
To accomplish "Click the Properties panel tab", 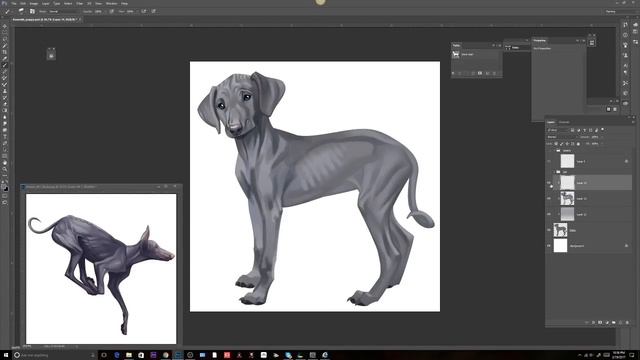I will (x=539, y=40).
